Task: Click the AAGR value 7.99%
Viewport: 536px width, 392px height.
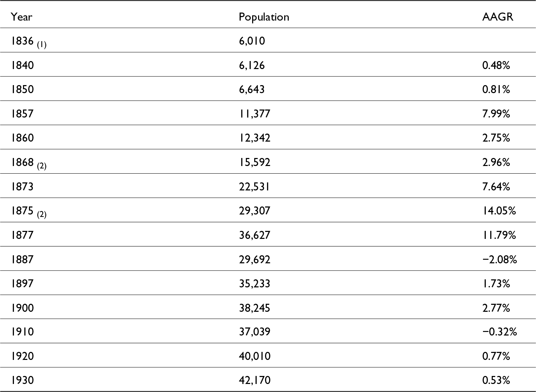Action: (496, 114)
